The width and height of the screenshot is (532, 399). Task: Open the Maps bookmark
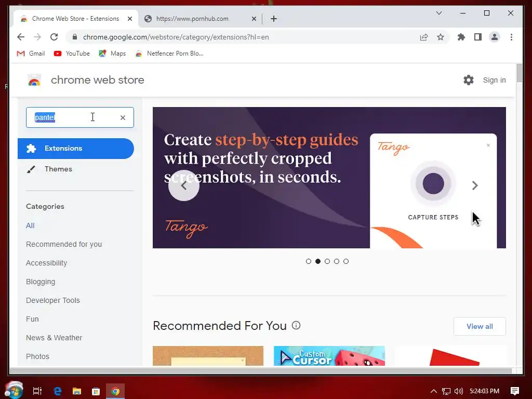(x=112, y=54)
